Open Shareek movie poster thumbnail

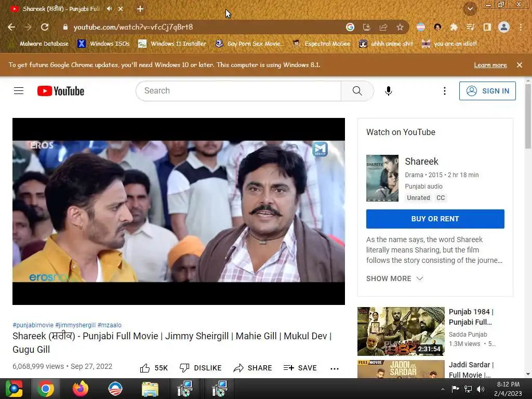(x=382, y=178)
